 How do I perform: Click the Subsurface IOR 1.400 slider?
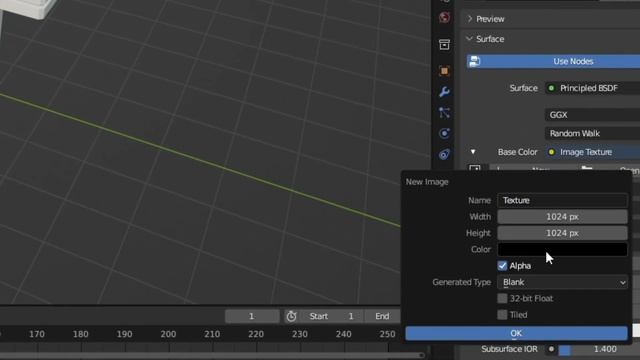pos(599,349)
